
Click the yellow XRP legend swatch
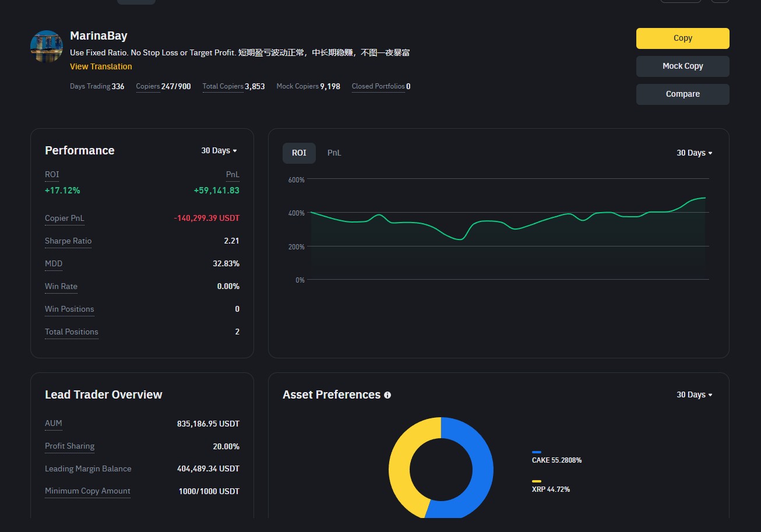pyautogui.click(x=537, y=481)
